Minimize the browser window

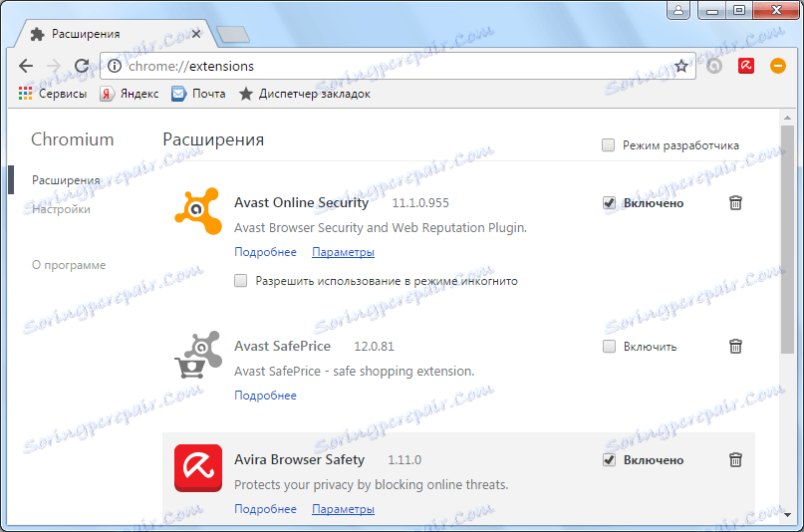coord(712,10)
